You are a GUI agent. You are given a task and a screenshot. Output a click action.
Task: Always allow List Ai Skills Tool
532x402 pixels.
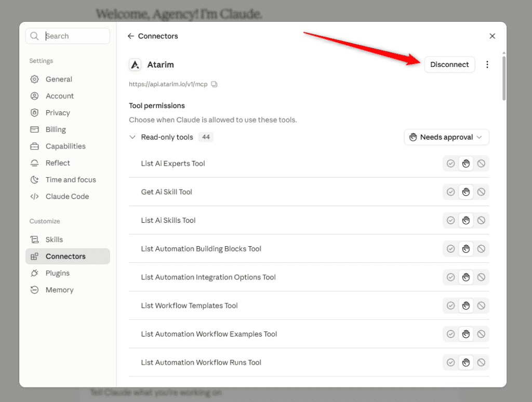point(450,221)
